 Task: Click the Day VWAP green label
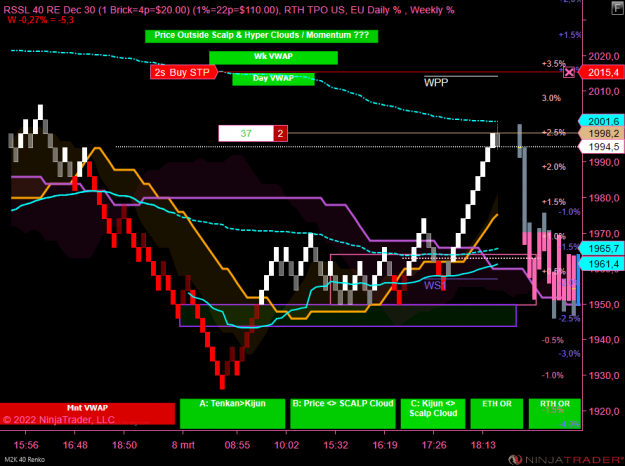click(x=273, y=79)
